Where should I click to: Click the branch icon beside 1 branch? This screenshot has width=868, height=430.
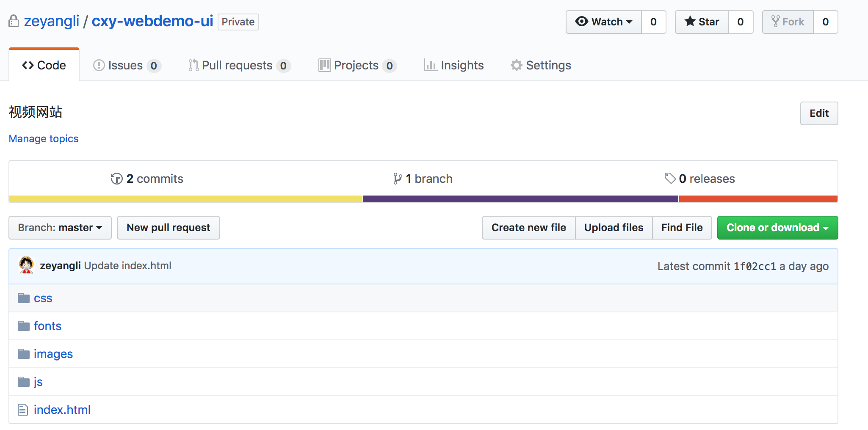[x=397, y=179]
